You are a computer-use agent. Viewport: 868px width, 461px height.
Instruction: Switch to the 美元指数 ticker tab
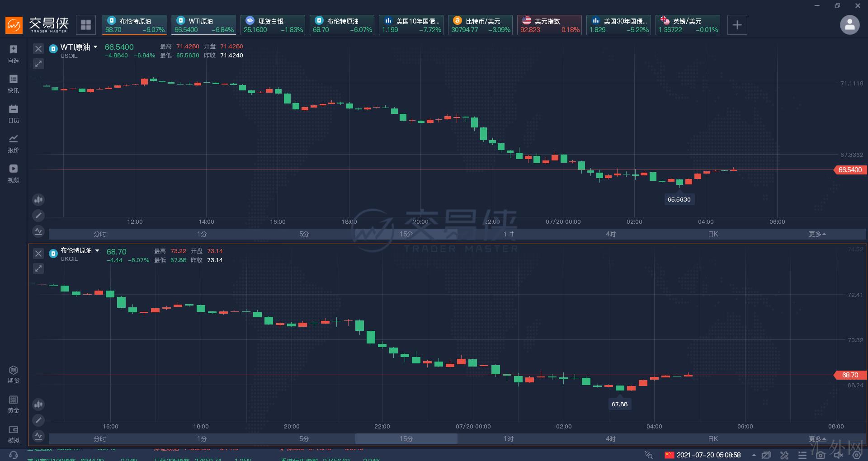[549, 25]
